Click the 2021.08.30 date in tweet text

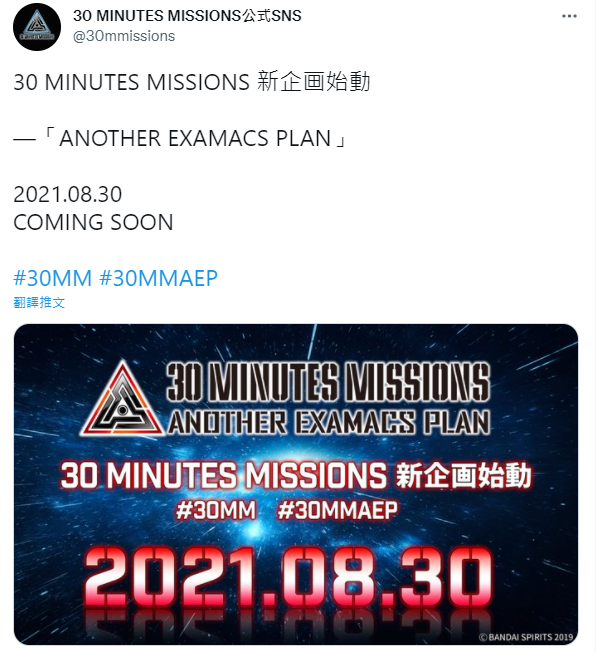click(x=67, y=194)
